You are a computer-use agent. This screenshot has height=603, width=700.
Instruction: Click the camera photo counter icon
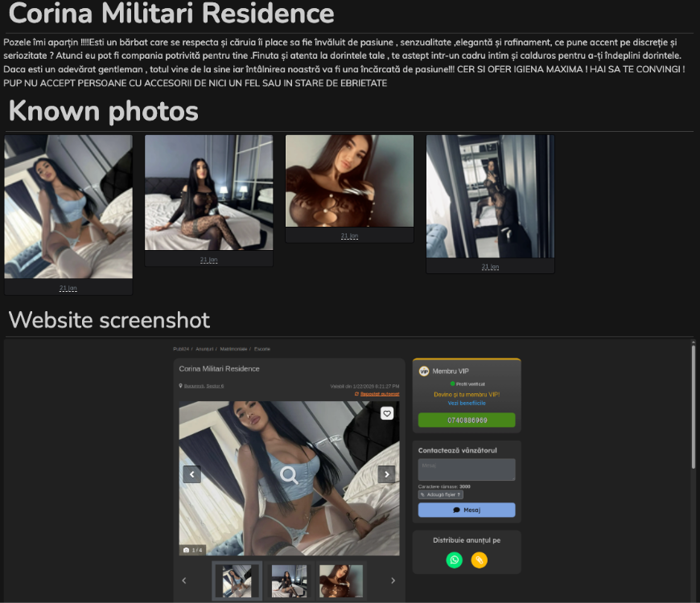coord(187,550)
